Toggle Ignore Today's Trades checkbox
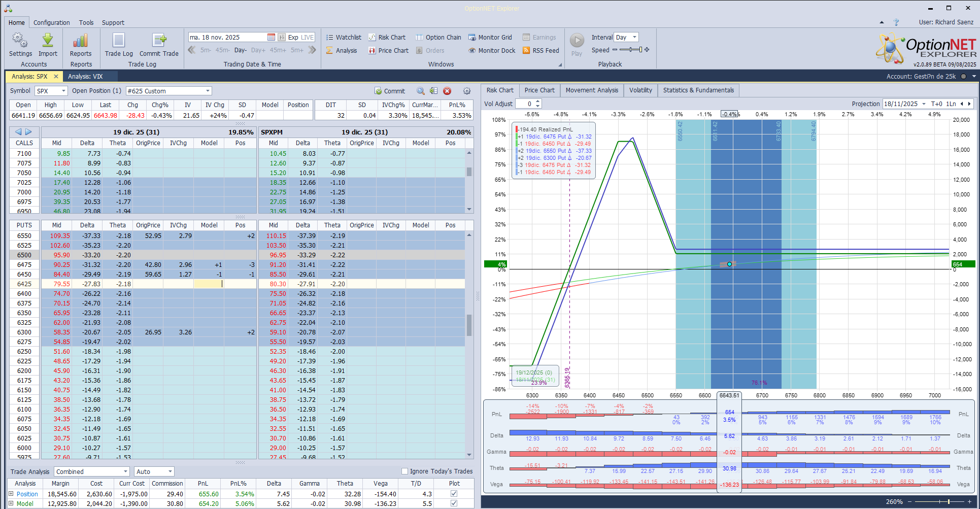 click(404, 471)
